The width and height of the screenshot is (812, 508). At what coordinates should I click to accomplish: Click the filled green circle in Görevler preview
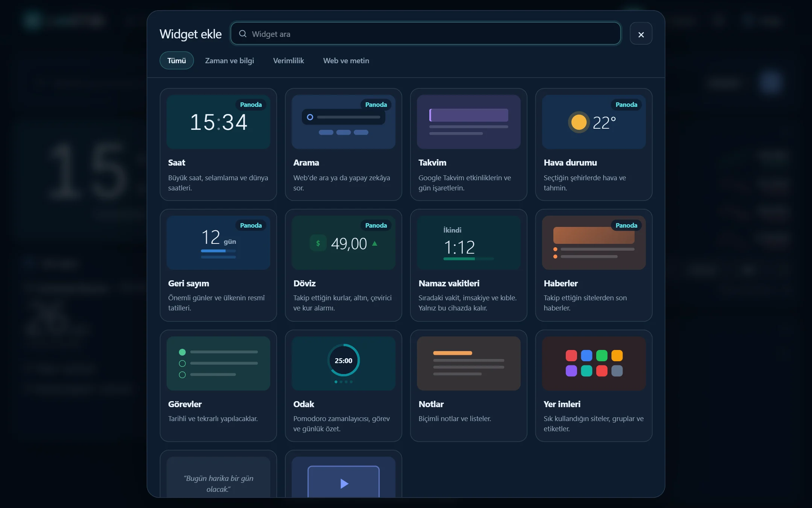point(182,352)
